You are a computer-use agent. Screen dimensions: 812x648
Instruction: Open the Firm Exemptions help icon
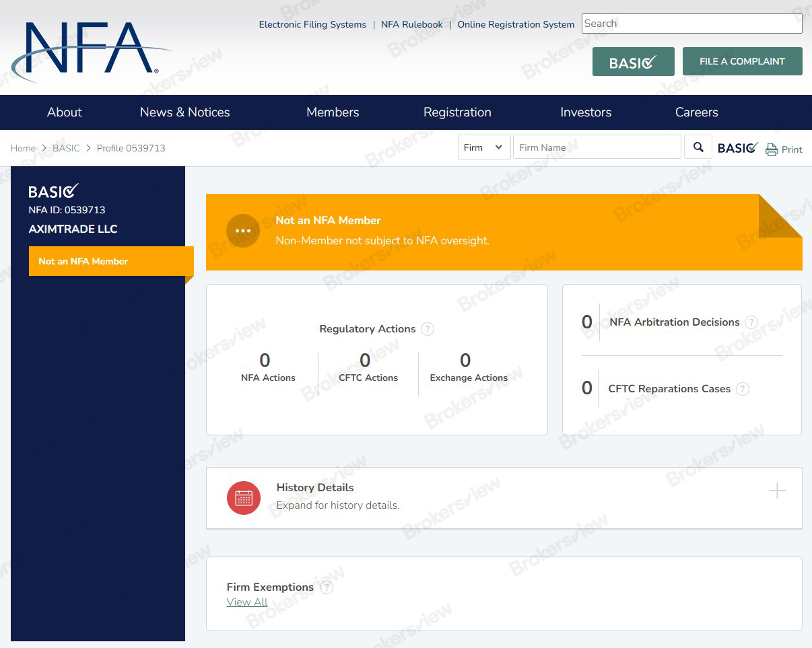coord(327,587)
